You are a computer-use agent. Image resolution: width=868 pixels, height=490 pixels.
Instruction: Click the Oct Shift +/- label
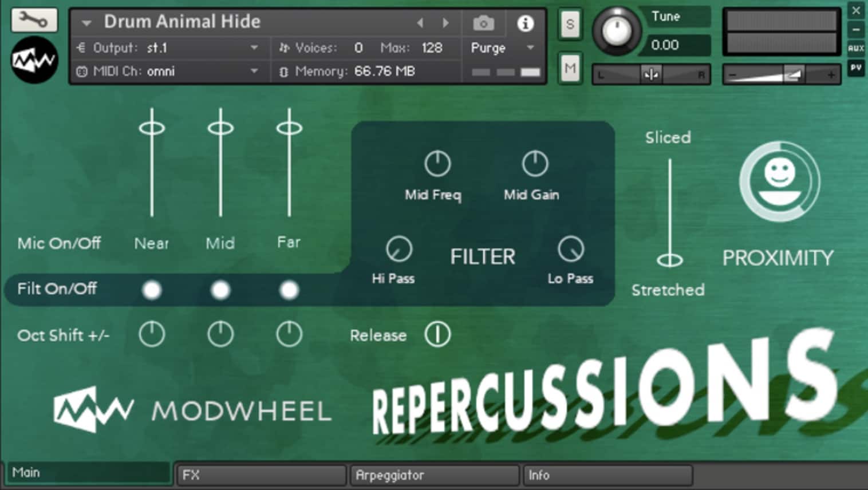pos(63,335)
